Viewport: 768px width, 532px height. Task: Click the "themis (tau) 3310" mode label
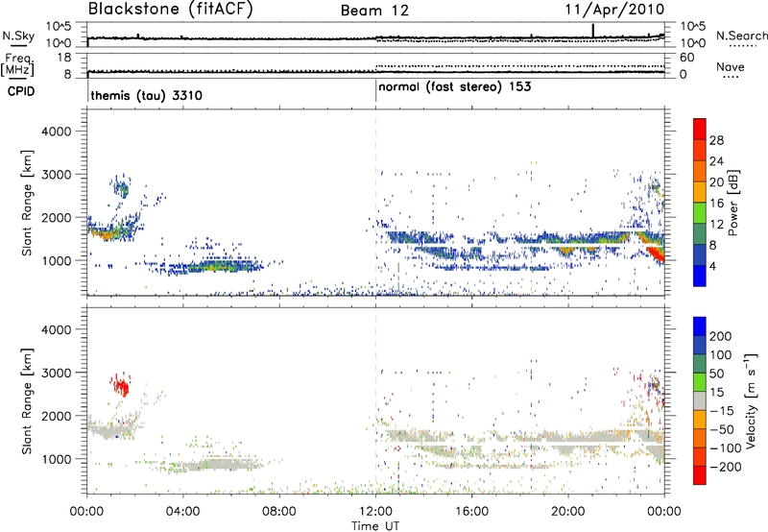(147, 95)
